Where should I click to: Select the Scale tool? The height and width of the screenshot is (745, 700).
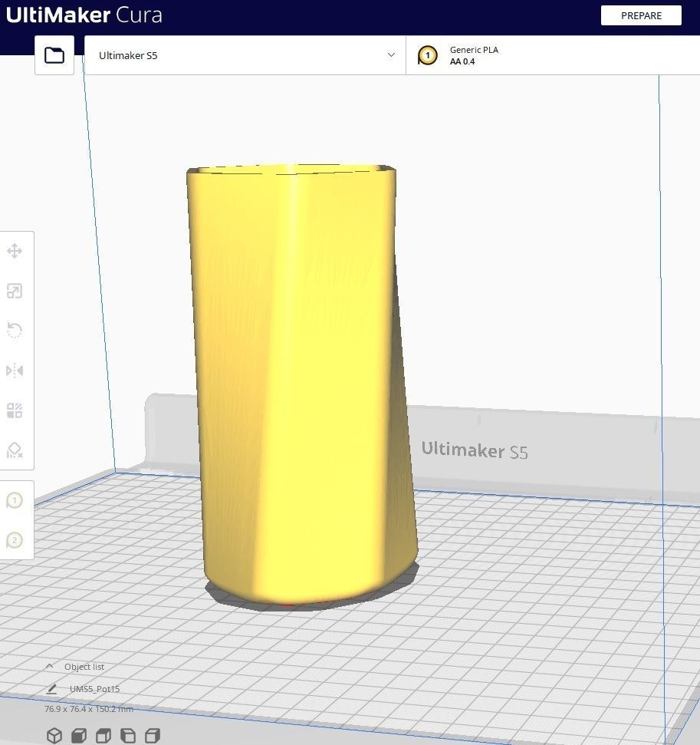[x=15, y=291]
